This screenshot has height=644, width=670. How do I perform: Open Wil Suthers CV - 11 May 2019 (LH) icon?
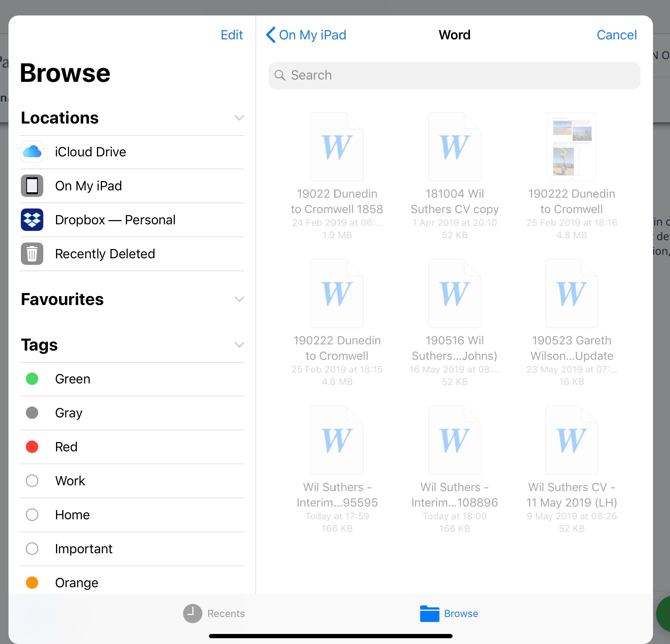tap(572, 440)
